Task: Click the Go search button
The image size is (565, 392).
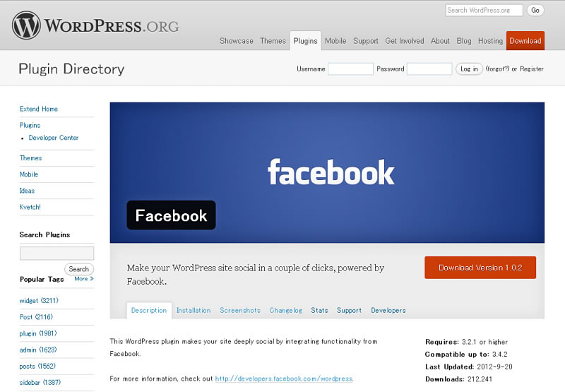Action: click(x=535, y=10)
